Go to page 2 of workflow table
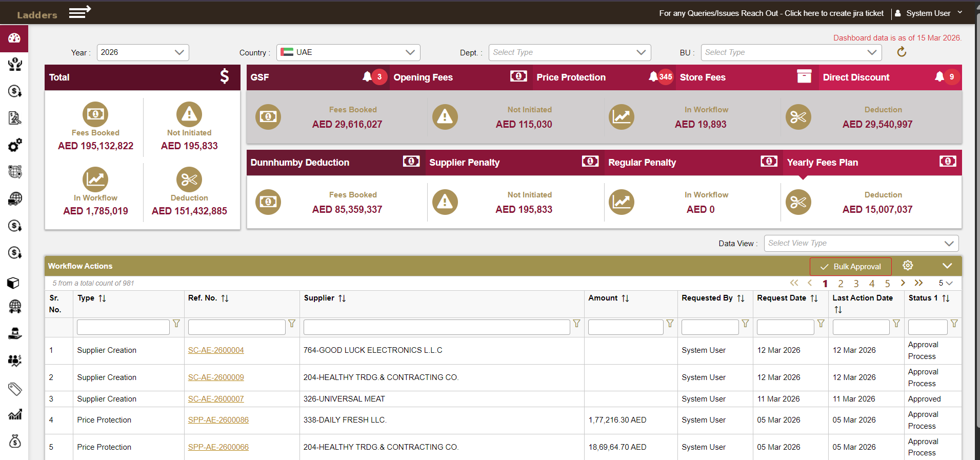Image resolution: width=980 pixels, height=460 pixels. point(841,284)
